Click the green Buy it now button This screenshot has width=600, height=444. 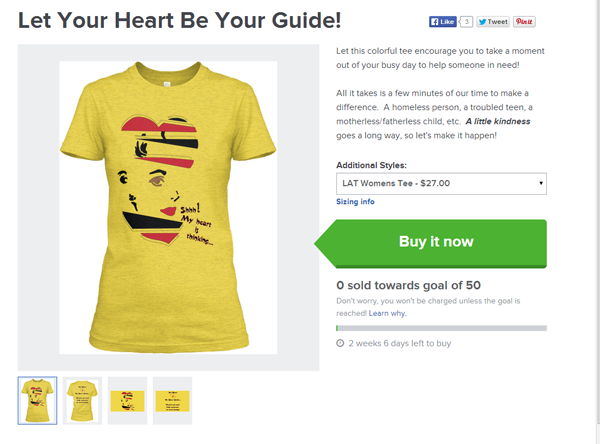[430, 243]
